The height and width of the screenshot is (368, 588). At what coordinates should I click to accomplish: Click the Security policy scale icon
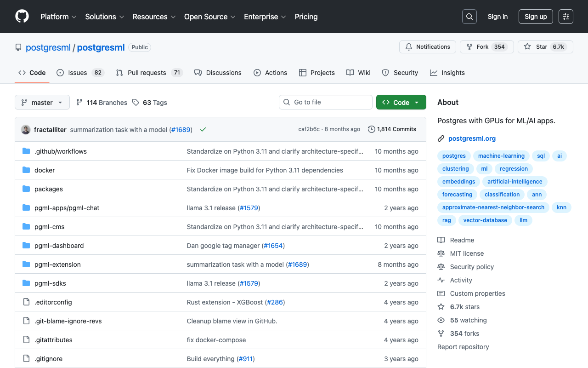pos(441,267)
